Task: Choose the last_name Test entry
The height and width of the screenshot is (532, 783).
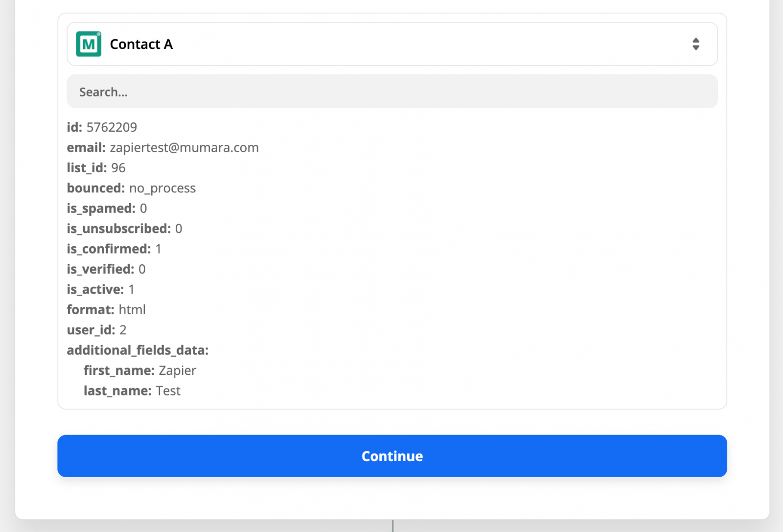Action: pyautogui.click(x=132, y=391)
